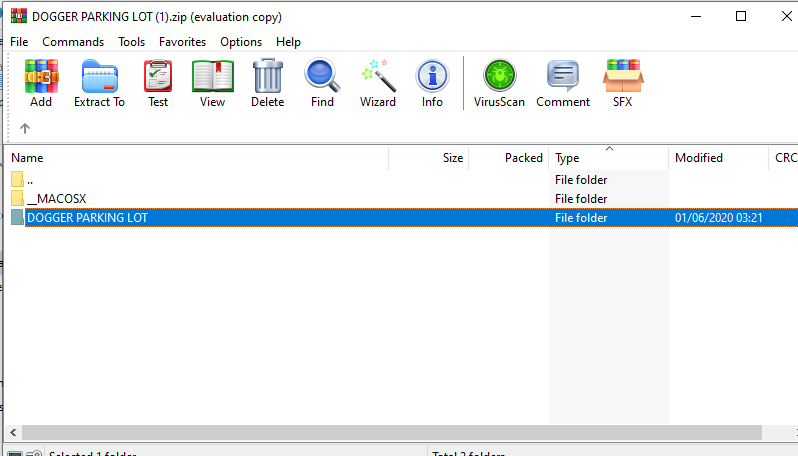Click the __MACOSX folder icon

[17, 198]
